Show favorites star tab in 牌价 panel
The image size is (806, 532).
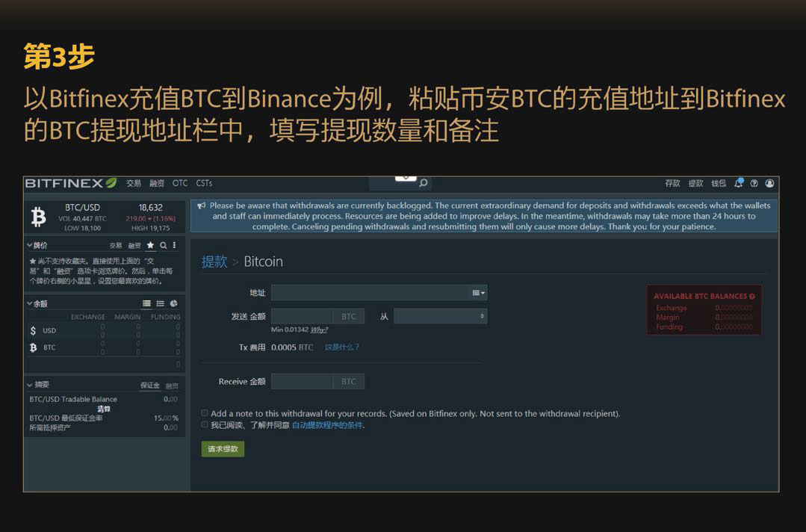point(150,245)
